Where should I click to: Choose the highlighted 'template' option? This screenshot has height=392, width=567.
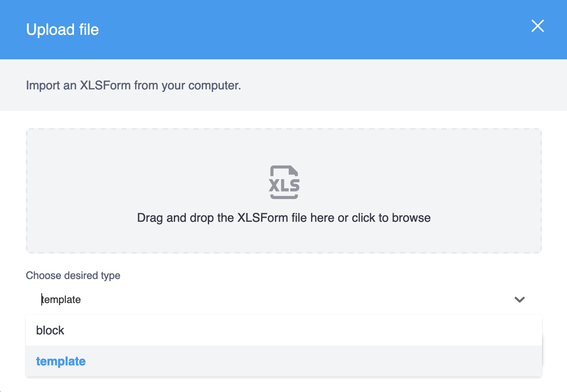[x=61, y=361]
